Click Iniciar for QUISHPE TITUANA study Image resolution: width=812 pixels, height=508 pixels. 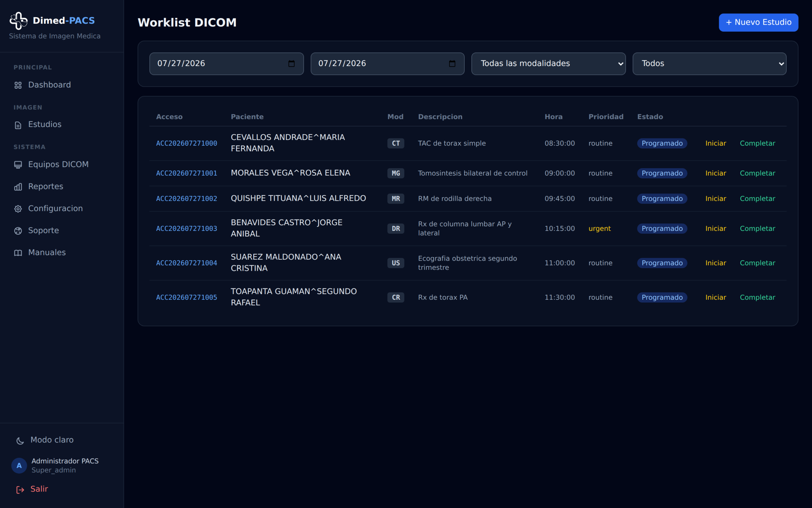tap(716, 198)
